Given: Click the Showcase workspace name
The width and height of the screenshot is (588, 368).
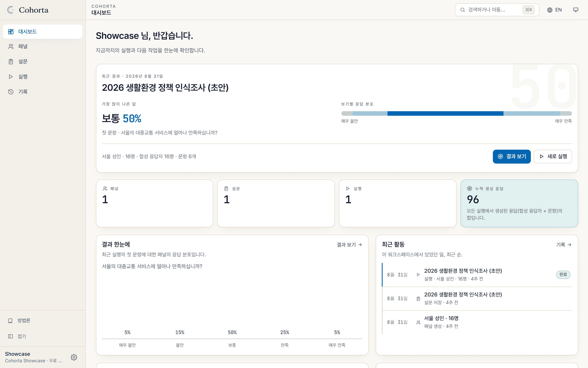Looking at the screenshot, I should pyautogui.click(x=18, y=354).
